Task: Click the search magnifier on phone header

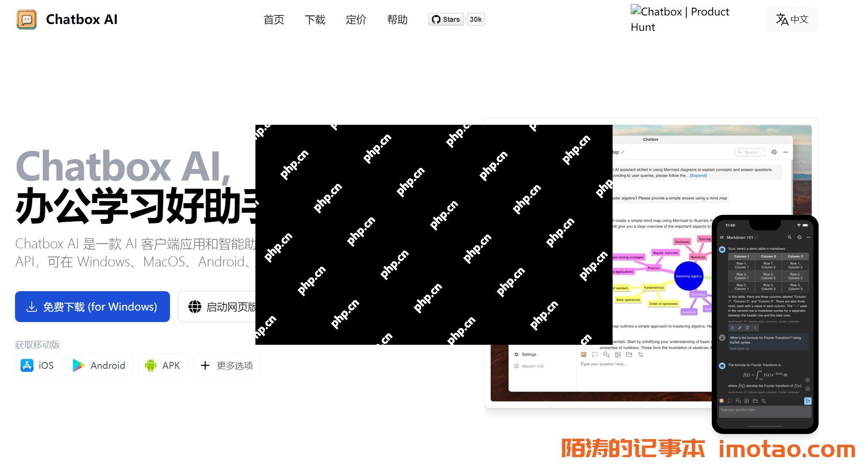Action: tap(789, 237)
